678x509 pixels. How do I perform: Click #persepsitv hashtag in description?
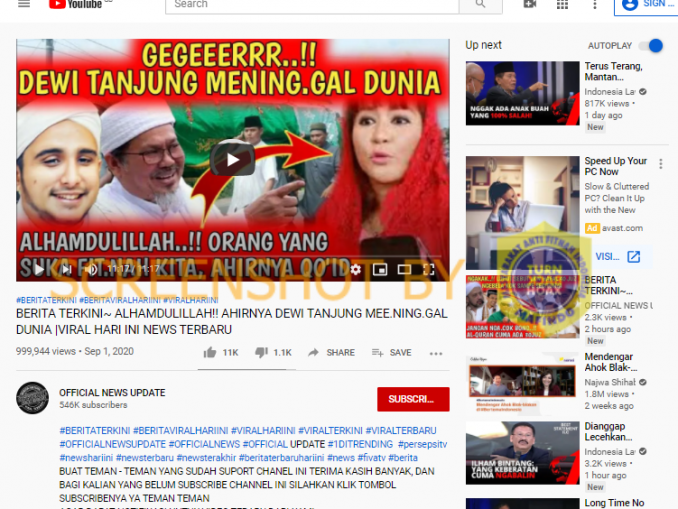(422, 444)
